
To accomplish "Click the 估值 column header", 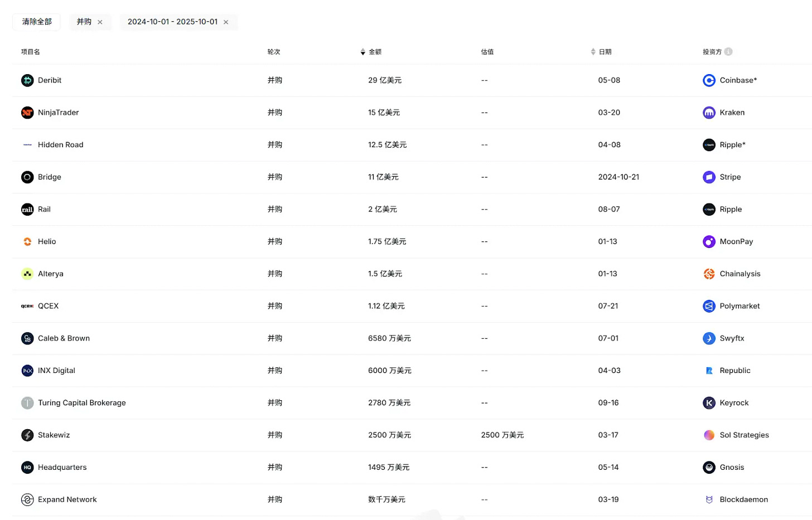I will click(x=487, y=52).
